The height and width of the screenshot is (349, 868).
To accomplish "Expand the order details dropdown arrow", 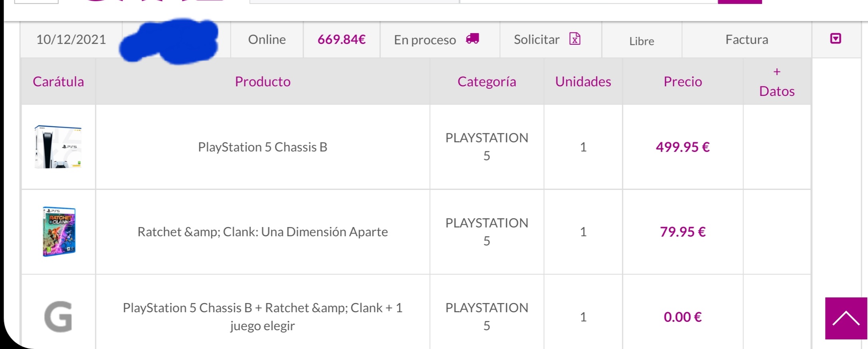I will click(x=836, y=39).
